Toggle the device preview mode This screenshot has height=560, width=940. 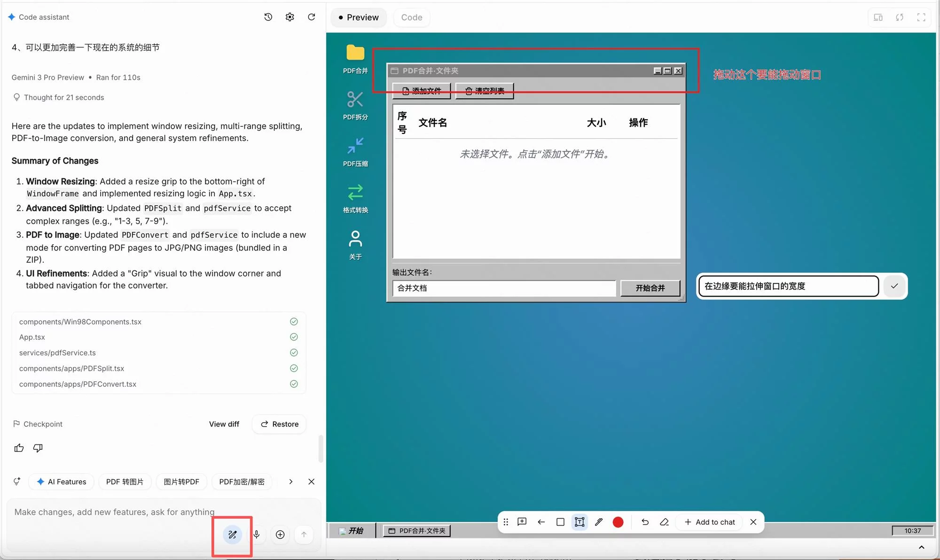pyautogui.click(x=877, y=17)
